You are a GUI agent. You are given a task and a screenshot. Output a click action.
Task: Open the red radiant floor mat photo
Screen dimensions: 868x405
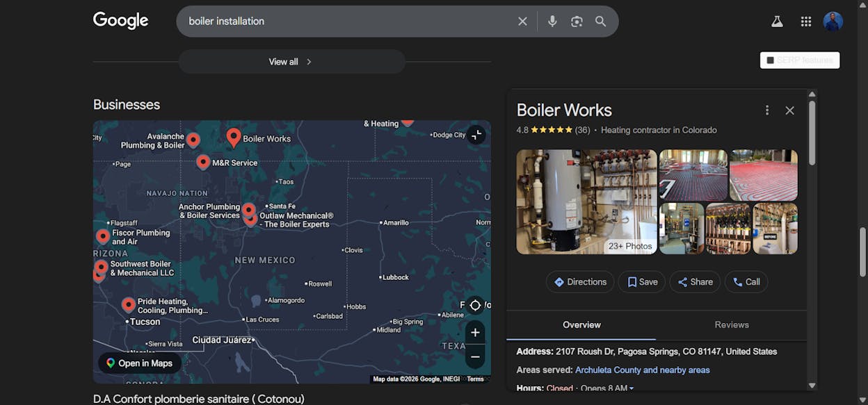(764, 175)
